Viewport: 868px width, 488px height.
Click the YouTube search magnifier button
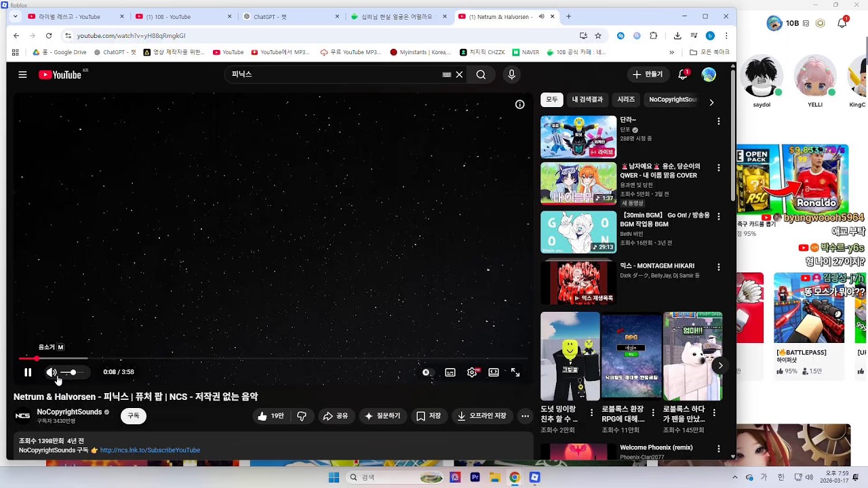(481, 75)
